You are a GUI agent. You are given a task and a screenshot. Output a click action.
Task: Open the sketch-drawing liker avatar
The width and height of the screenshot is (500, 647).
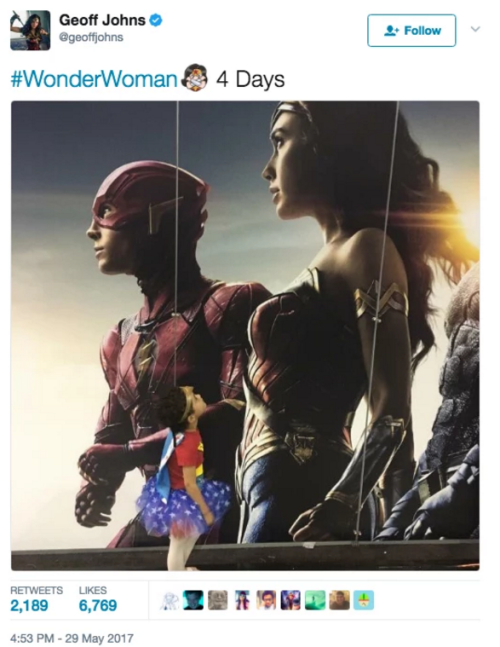pyautogui.click(x=169, y=600)
